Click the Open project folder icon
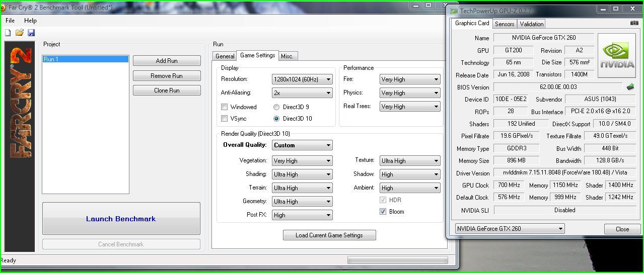 [20, 33]
